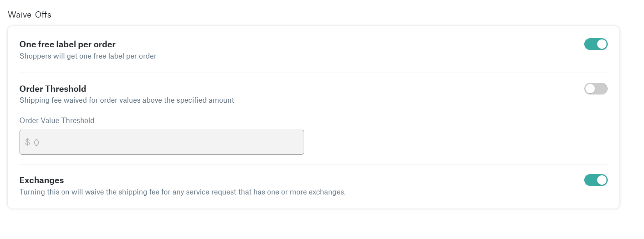The image size is (644, 239).
Task: Click the placeholder 0 in the threshold field
Action: tap(36, 143)
